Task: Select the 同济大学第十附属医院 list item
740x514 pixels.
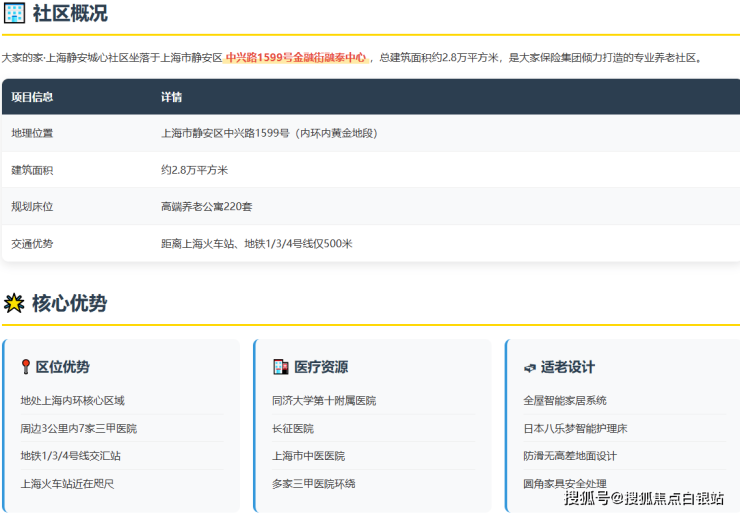Action: tap(324, 400)
